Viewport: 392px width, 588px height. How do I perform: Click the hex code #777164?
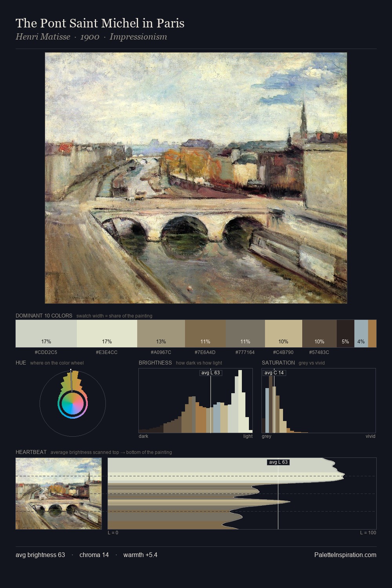pyautogui.click(x=245, y=352)
